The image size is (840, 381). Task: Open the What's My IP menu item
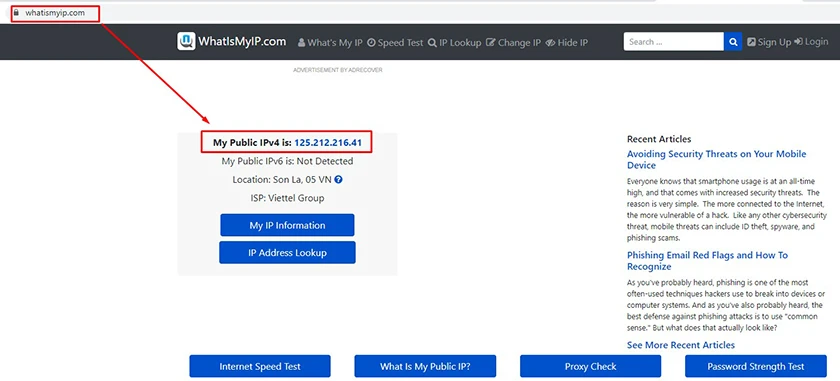pyautogui.click(x=330, y=42)
